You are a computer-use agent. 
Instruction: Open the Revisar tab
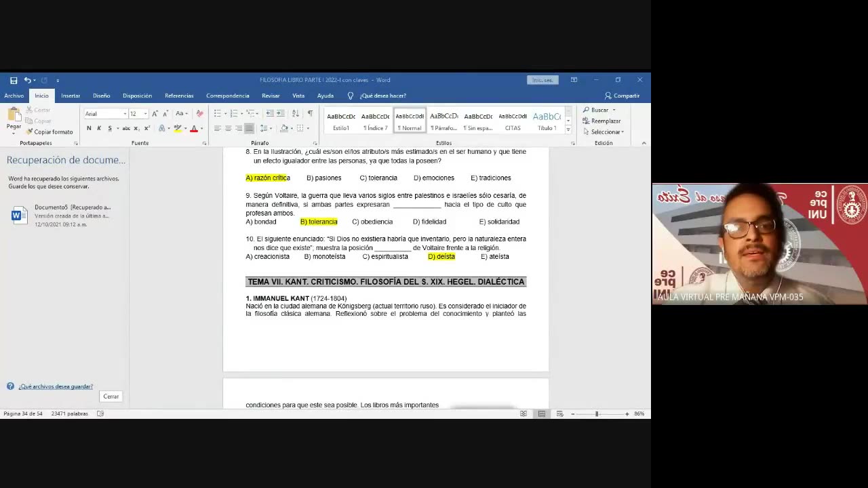tap(271, 96)
